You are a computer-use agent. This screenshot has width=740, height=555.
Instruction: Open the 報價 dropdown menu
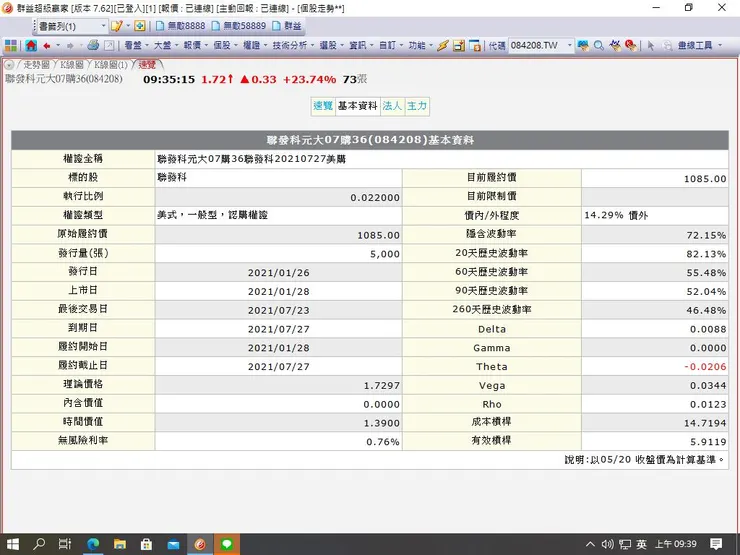(x=195, y=45)
